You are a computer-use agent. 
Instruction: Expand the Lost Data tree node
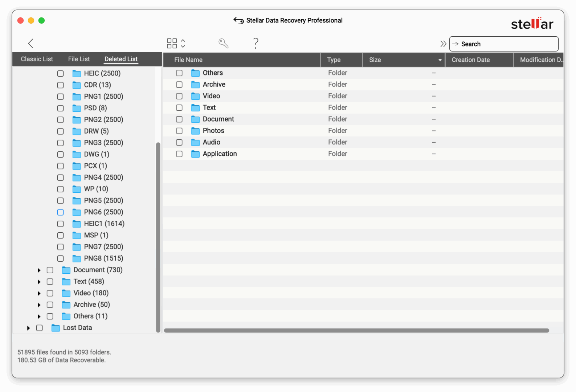point(28,328)
